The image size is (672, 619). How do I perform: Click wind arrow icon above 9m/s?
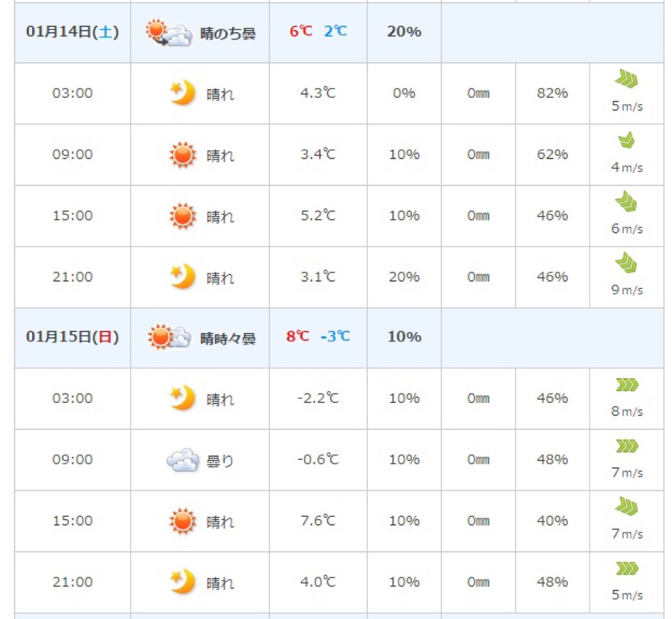tap(627, 263)
